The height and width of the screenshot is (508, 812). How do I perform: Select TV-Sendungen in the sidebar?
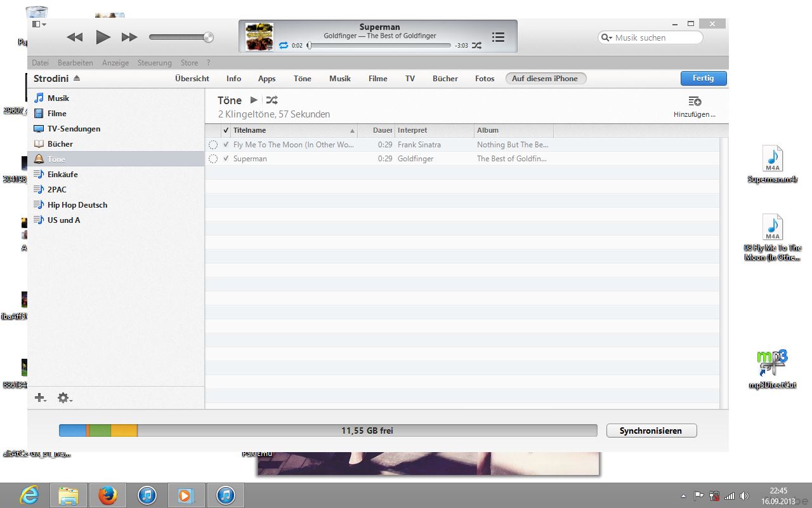coord(116,129)
